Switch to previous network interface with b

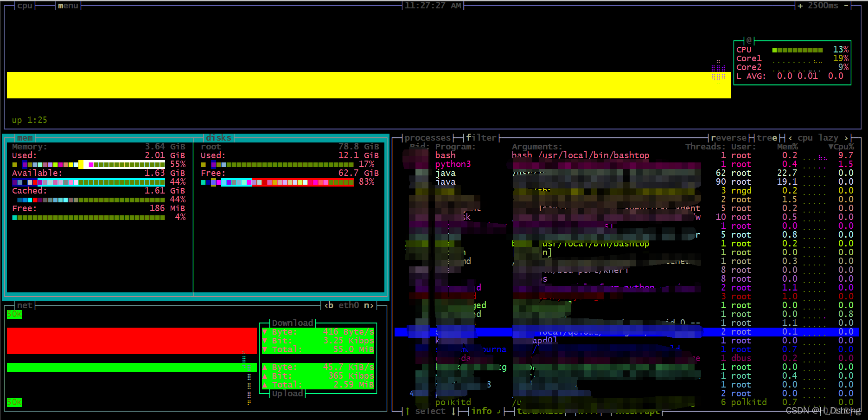(329, 305)
